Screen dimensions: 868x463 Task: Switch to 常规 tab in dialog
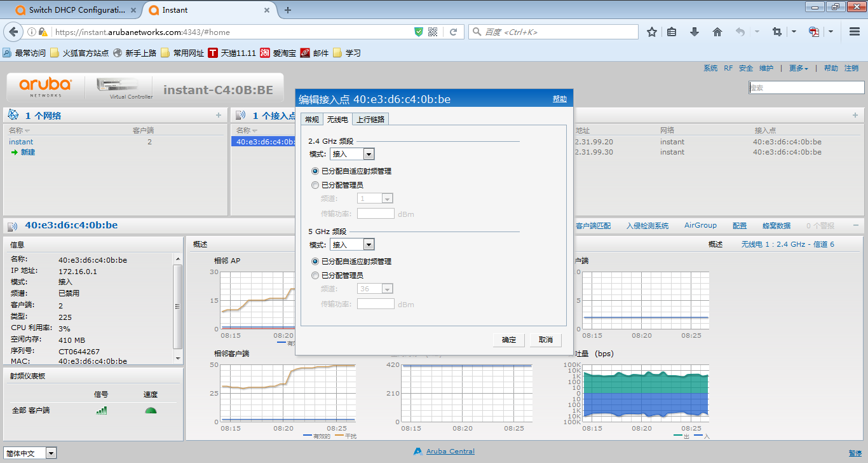[311, 120]
